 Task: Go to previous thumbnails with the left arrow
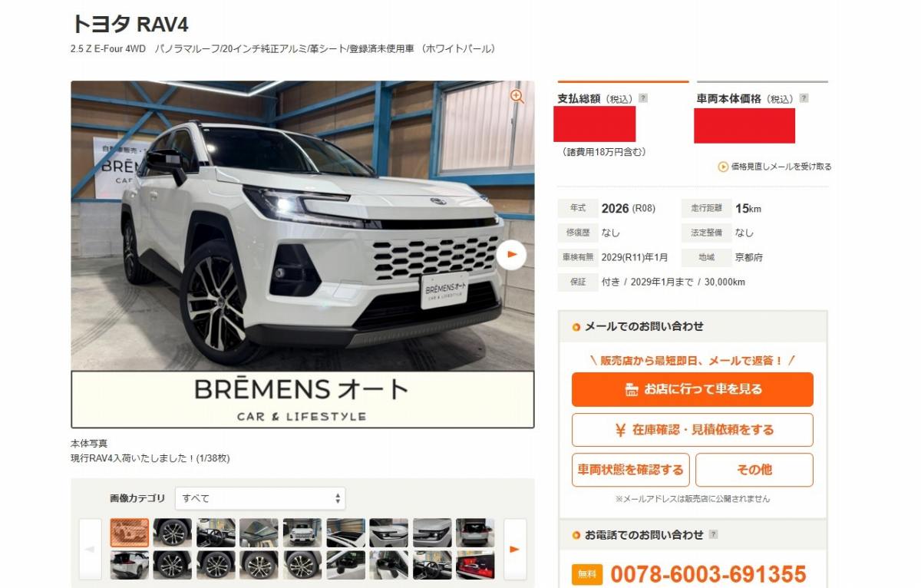(x=90, y=549)
